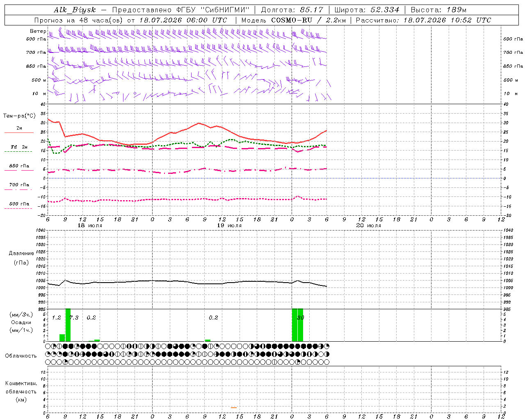Click the 7.3 mm tall green precipitation bar
Screen dimensions: 525x420
[x=68, y=325]
